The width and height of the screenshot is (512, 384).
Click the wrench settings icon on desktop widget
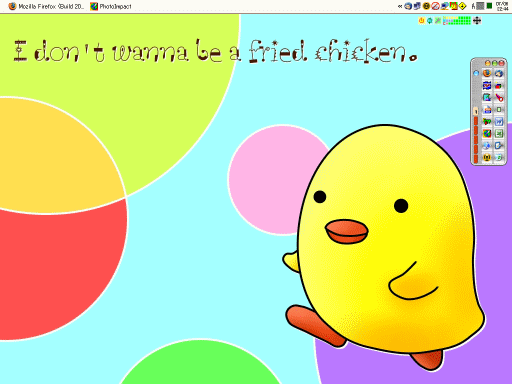click(x=438, y=21)
